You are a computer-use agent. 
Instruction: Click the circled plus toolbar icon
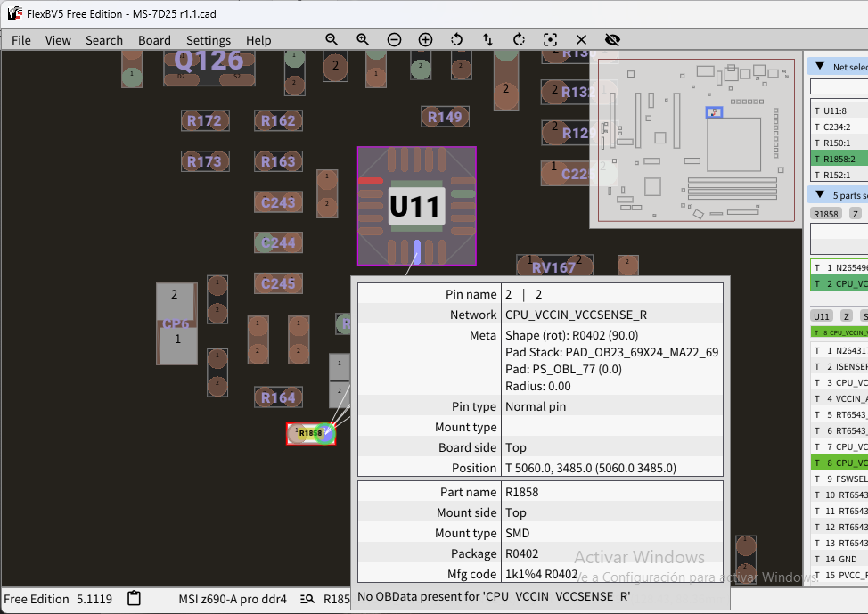pos(425,40)
